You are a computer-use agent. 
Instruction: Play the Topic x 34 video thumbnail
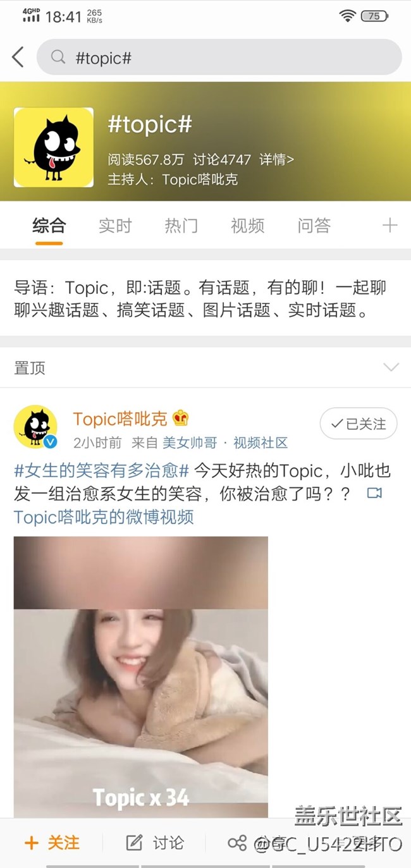(141, 677)
